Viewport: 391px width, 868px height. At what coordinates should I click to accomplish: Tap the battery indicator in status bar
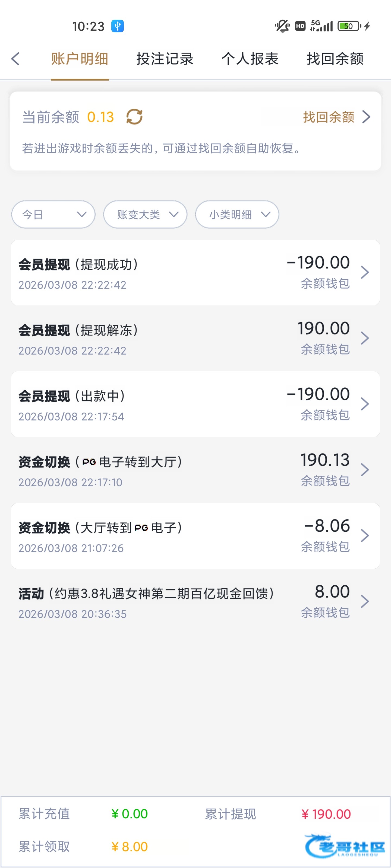pyautogui.click(x=349, y=26)
